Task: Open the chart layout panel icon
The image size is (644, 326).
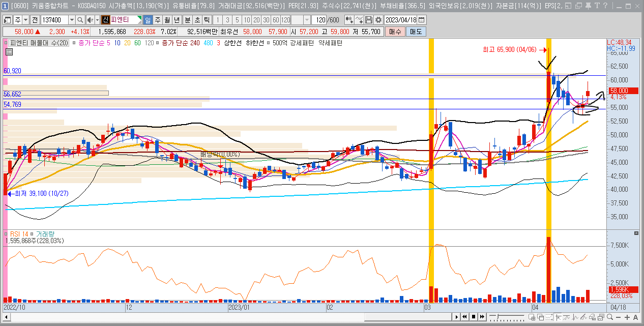Action: coord(7,20)
